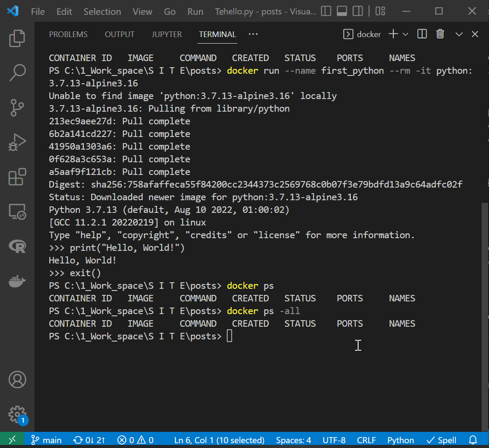Open the Search view in activity bar
This screenshot has width=489, height=448.
coord(17,73)
